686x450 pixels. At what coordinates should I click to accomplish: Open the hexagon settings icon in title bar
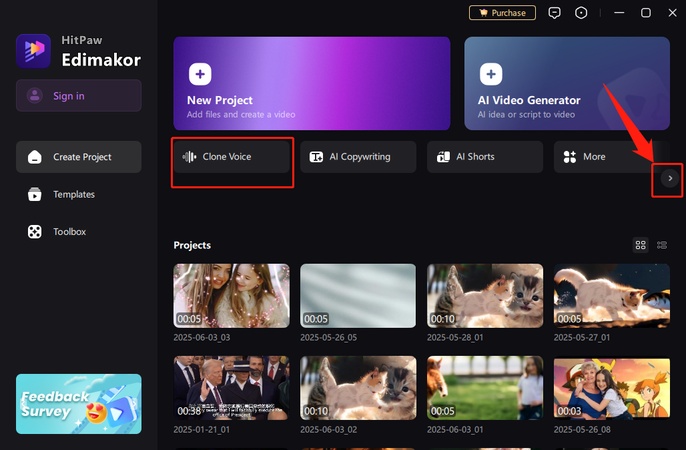(x=582, y=13)
